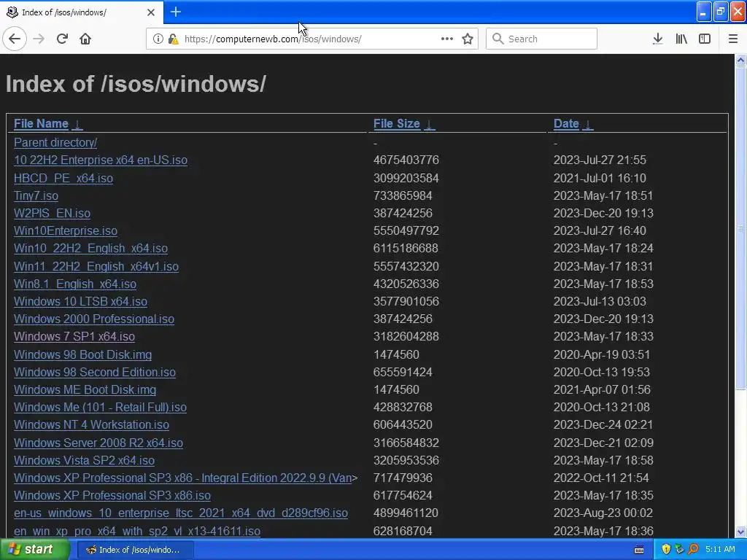
Task: Click the padlock warning security icon
Action: click(174, 39)
